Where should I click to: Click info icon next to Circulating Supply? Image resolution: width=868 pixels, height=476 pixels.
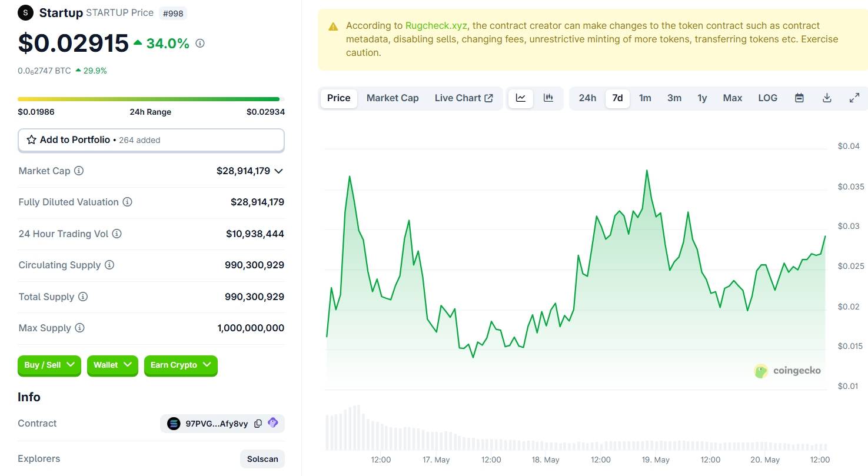tap(109, 265)
